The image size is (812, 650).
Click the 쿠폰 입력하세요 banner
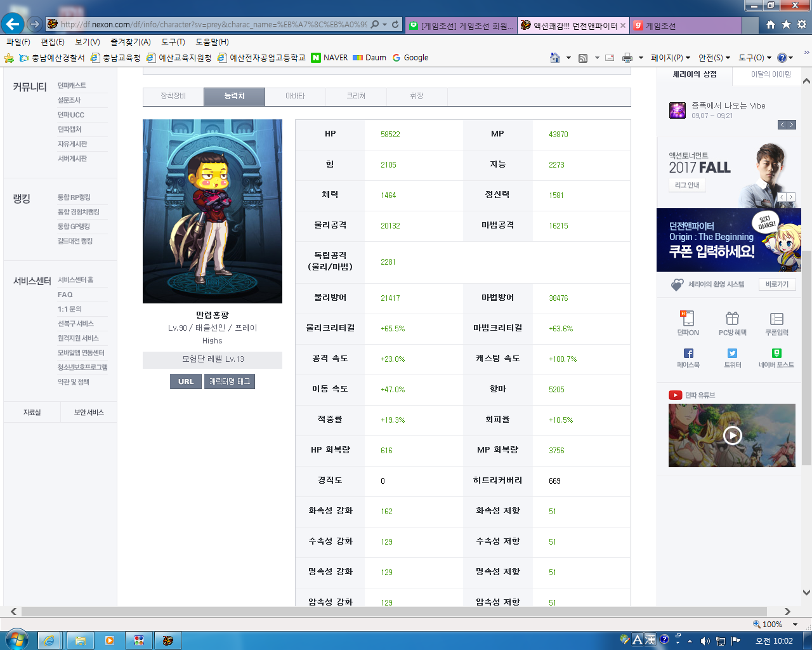click(729, 240)
